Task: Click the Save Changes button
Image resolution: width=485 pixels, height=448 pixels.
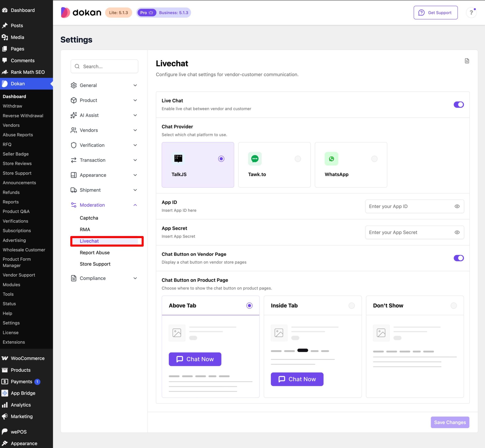Action: click(x=450, y=422)
